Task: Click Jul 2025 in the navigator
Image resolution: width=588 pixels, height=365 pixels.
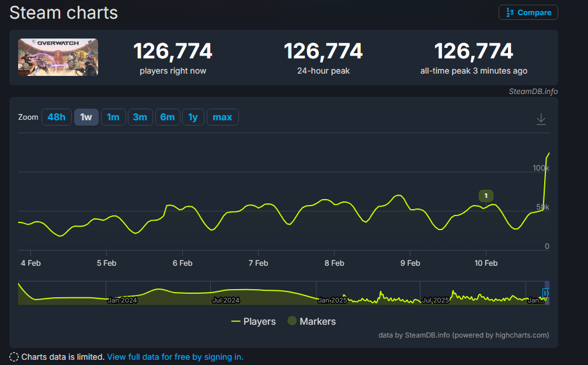Action: [436, 300]
